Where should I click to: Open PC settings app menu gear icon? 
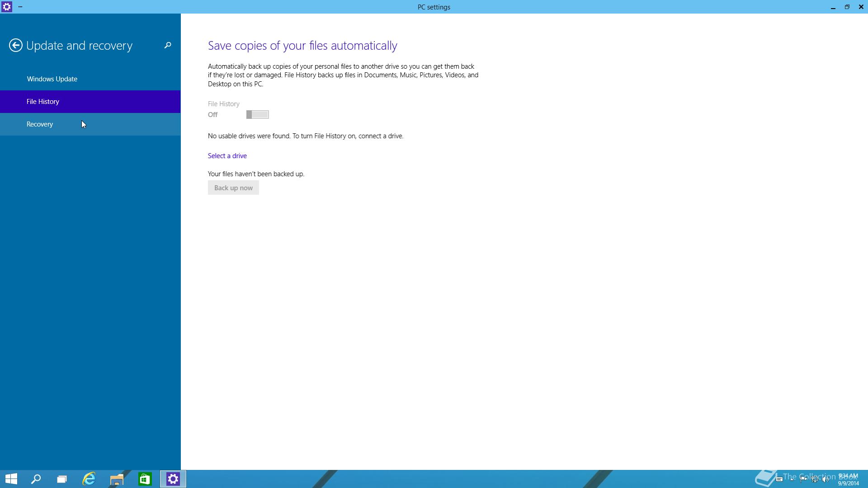pos(7,7)
